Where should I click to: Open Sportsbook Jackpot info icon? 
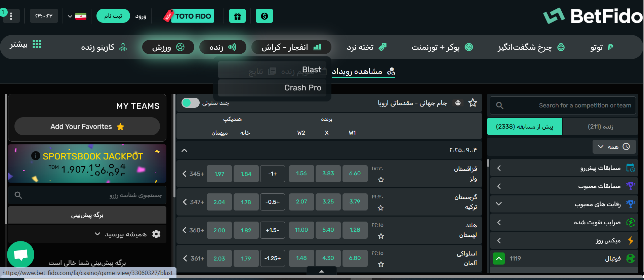click(x=36, y=156)
